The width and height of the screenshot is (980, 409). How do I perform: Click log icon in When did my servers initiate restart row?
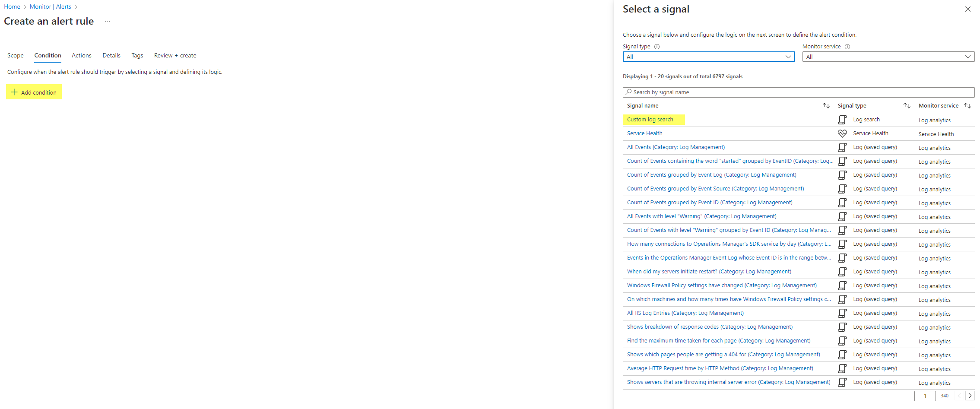[x=842, y=272]
